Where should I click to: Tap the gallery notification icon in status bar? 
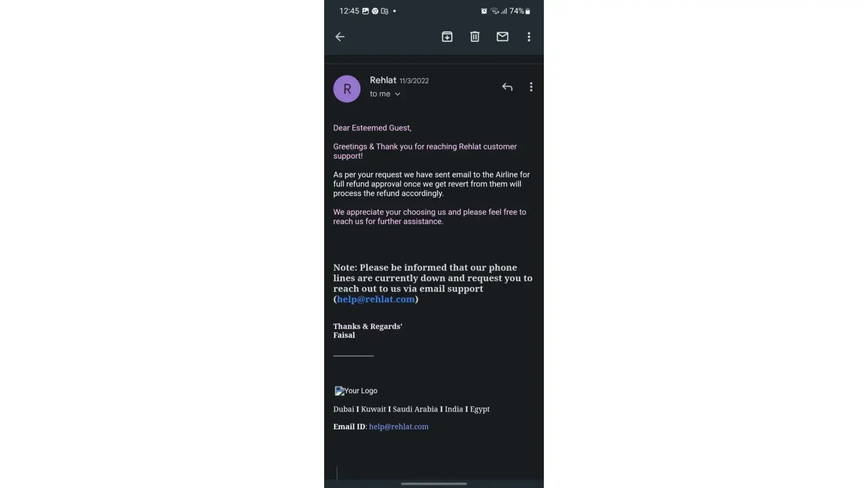[365, 11]
